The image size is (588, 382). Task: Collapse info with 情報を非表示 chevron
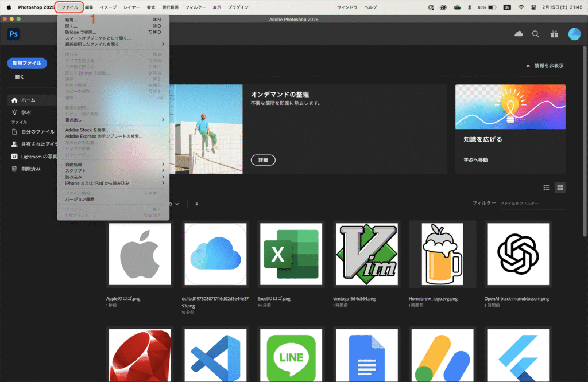pos(528,66)
